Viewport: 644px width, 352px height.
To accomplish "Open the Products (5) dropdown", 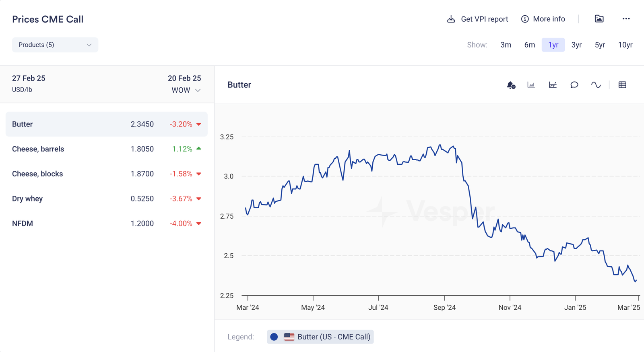I will 55,45.
